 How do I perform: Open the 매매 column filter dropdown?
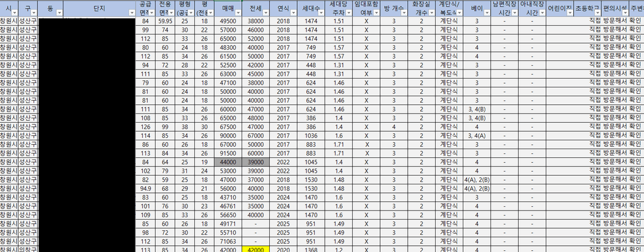238,13
